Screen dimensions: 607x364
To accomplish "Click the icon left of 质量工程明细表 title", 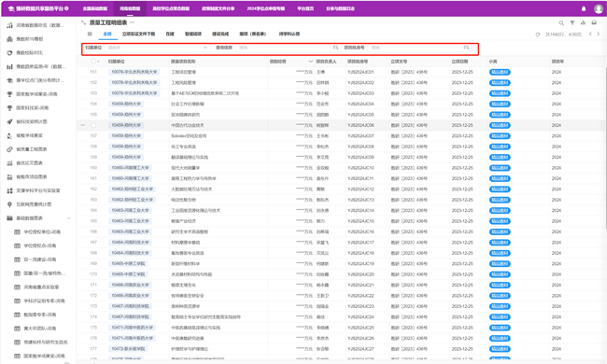I will [x=83, y=22].
